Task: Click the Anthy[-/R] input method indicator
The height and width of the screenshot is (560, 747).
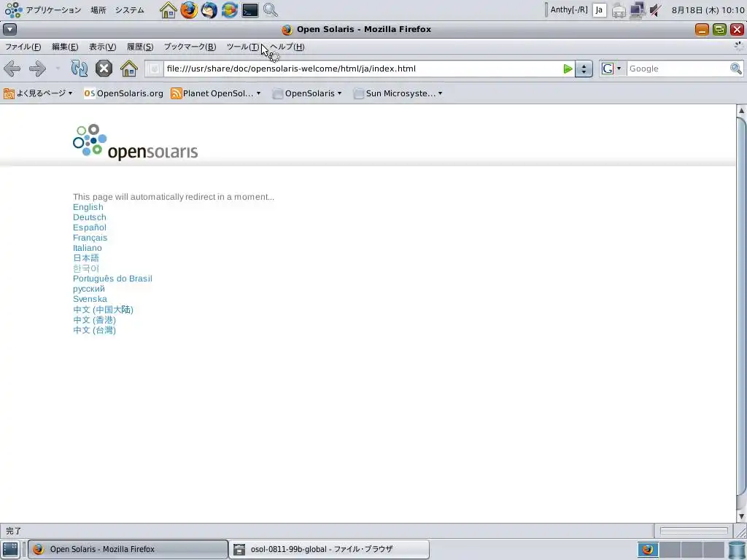Action: (x=569, y=10)
